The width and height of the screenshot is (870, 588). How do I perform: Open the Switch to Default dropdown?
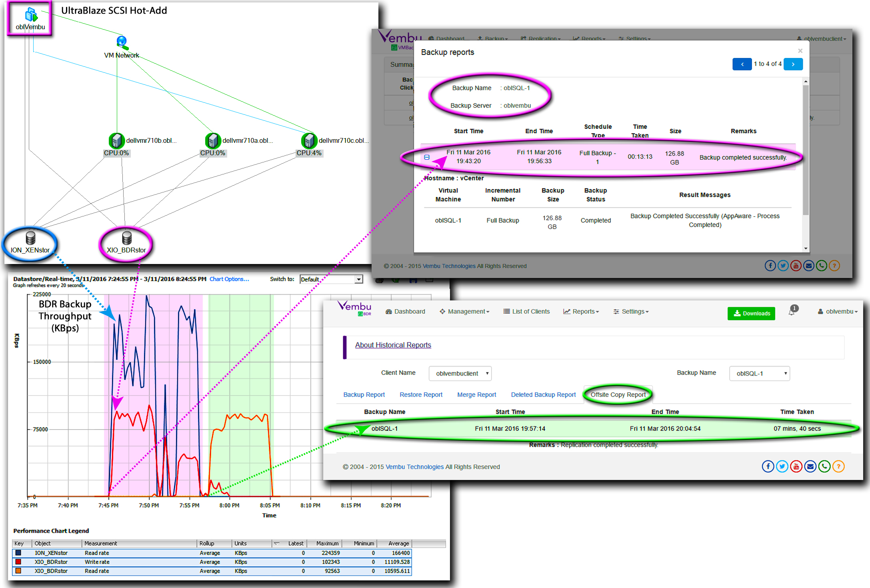(x=331, y=279)
